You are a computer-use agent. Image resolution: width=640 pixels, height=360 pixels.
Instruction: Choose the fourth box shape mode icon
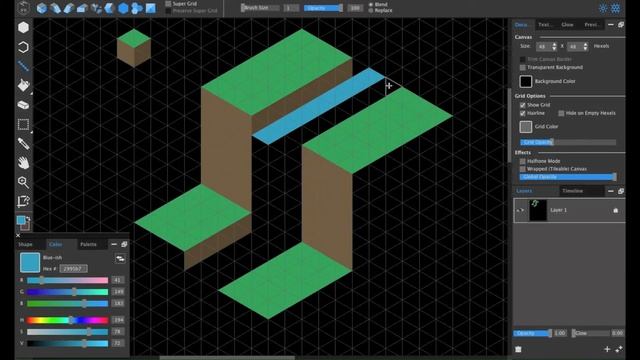click(x=82, y=8)
